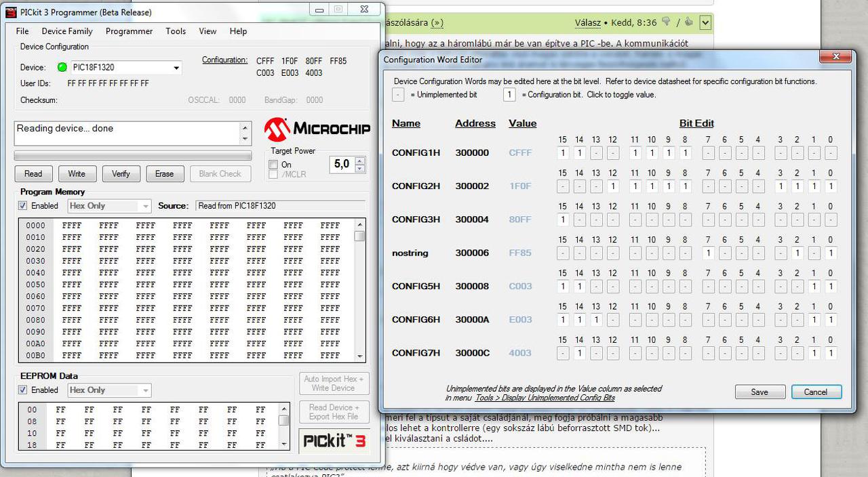This screenshot has width=868, height=477.
Task: Click the Erase button
Action: click(164, 173)
